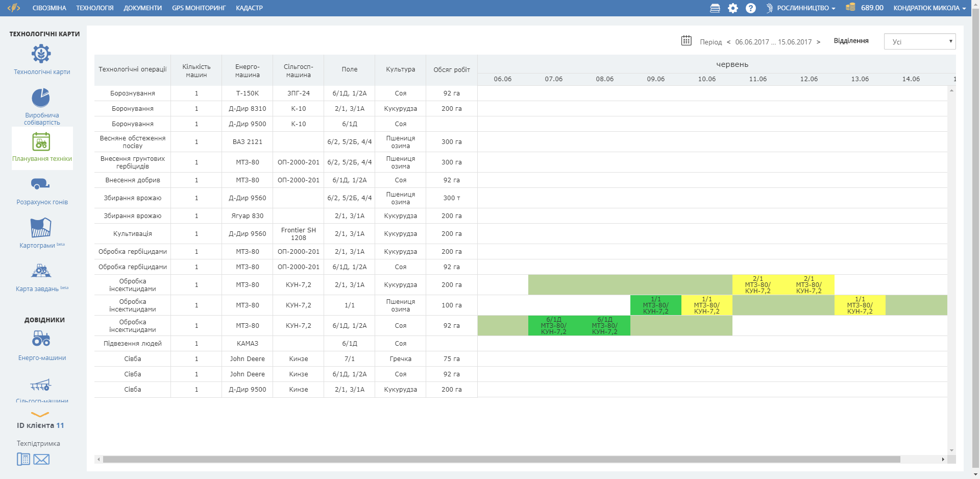Image resolution: width=980 pixels, height=479 pixels.
Task: Open Енерго-машини tractor directory icon
Action: pyautogui.click(x=41, y=339)
